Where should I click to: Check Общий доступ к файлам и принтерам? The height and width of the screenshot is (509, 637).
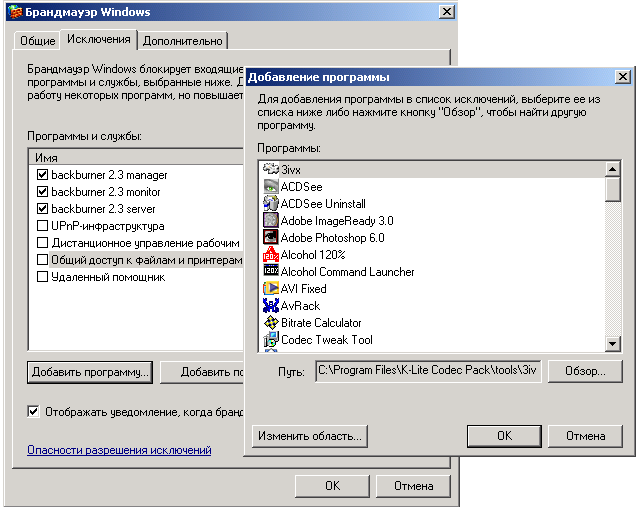pos(42,260)
